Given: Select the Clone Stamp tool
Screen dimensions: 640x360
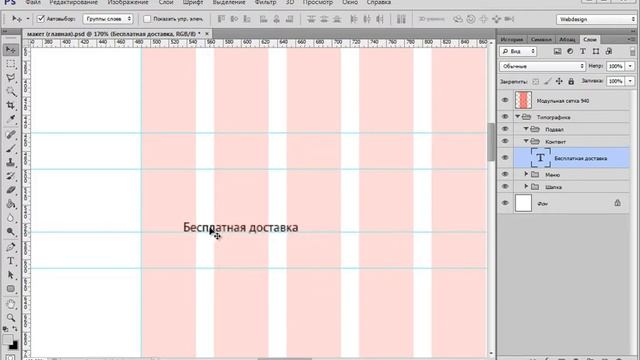Looking at the screenshot, I should pyautogui.click(x=11, y=162).
